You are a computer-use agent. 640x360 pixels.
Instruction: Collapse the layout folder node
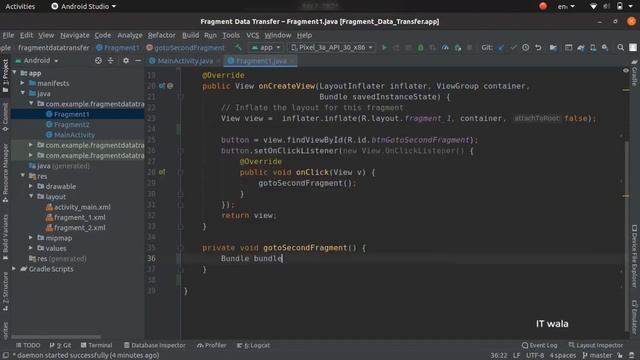point(31,197)
